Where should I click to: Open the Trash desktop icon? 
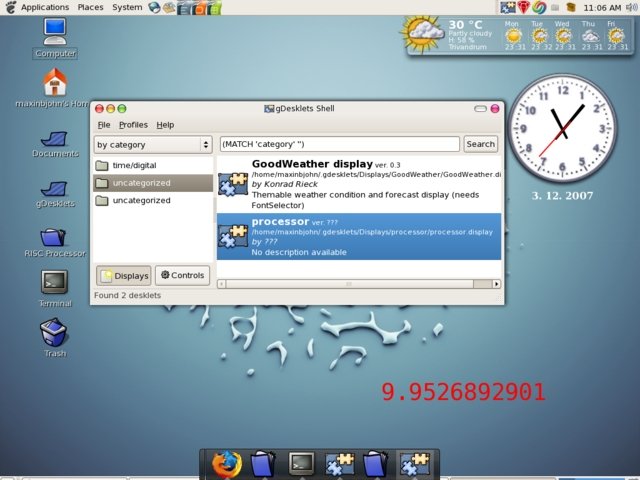coord(54,332)
